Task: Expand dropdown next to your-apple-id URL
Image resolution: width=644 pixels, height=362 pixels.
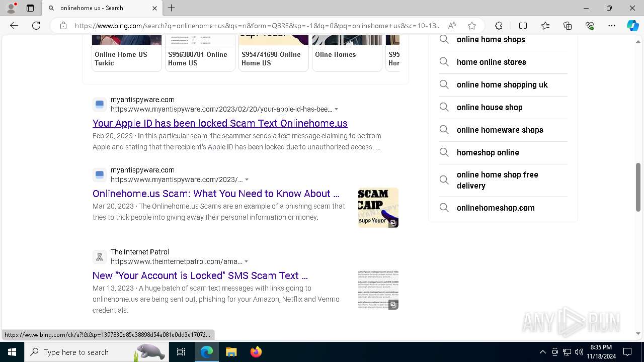Action: (337, 110)
